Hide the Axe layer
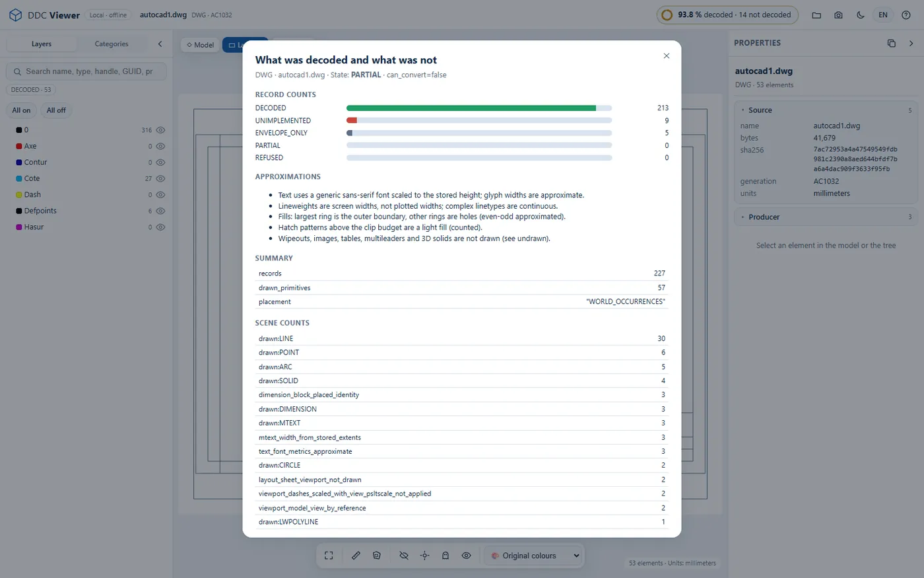 coord(160,146)
